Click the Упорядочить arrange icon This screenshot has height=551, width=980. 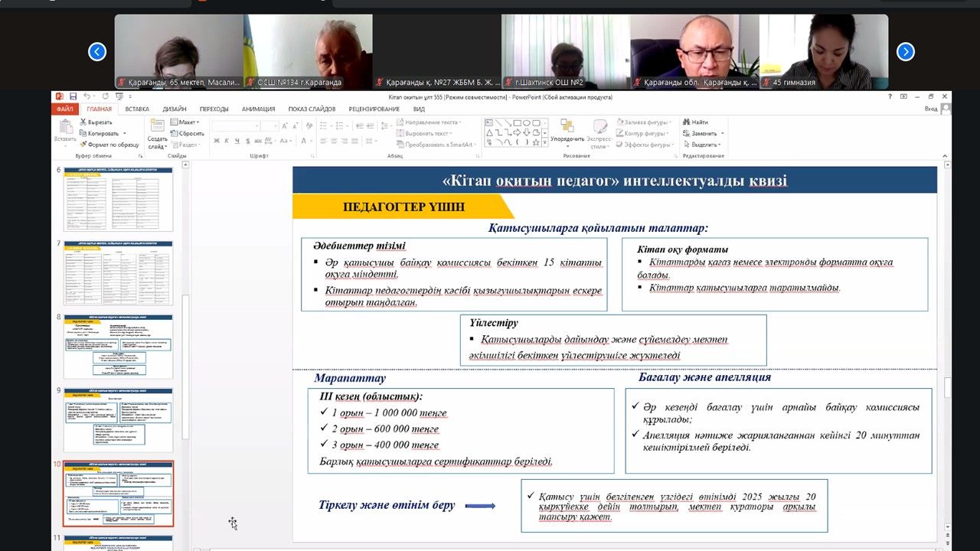pos(567,127)
